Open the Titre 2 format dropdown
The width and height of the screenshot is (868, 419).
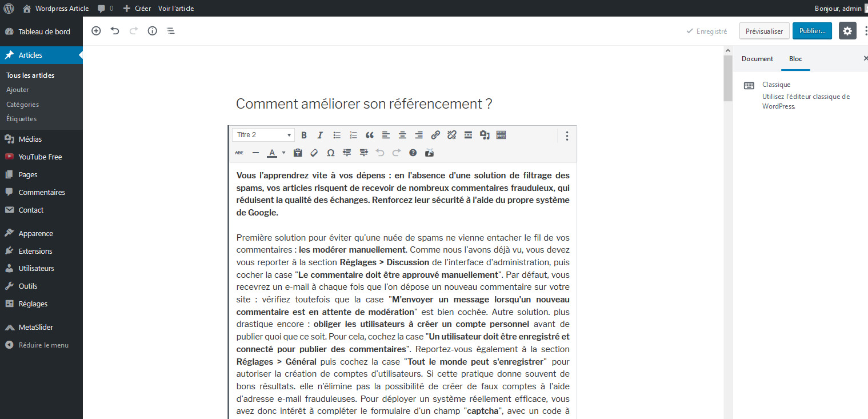tap(263, 135)
